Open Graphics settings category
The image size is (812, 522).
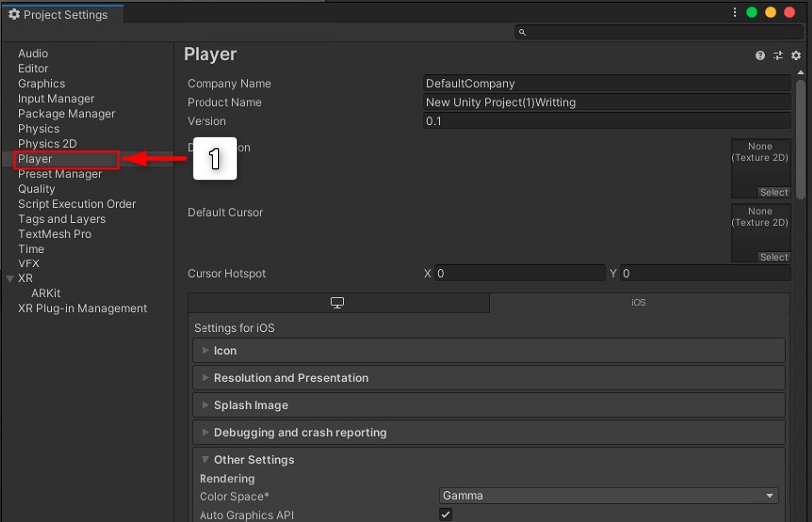pos(42,84)
